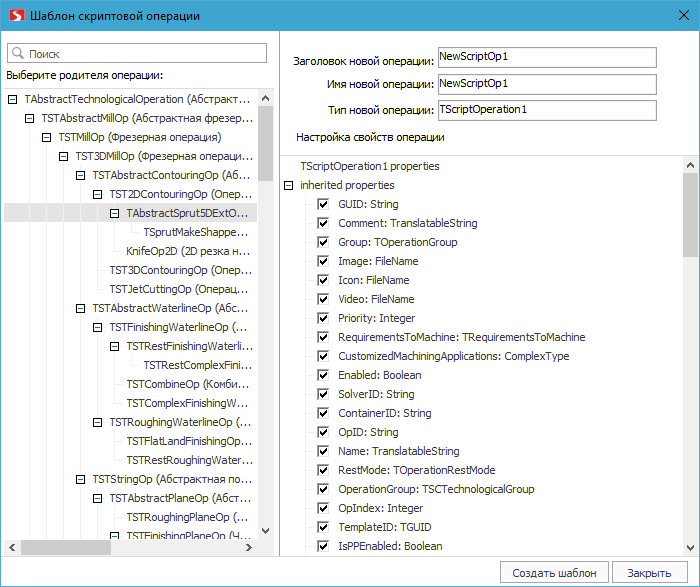Click the app logo in title bar
The image size is (700, 587).
(x=15, y=15)
